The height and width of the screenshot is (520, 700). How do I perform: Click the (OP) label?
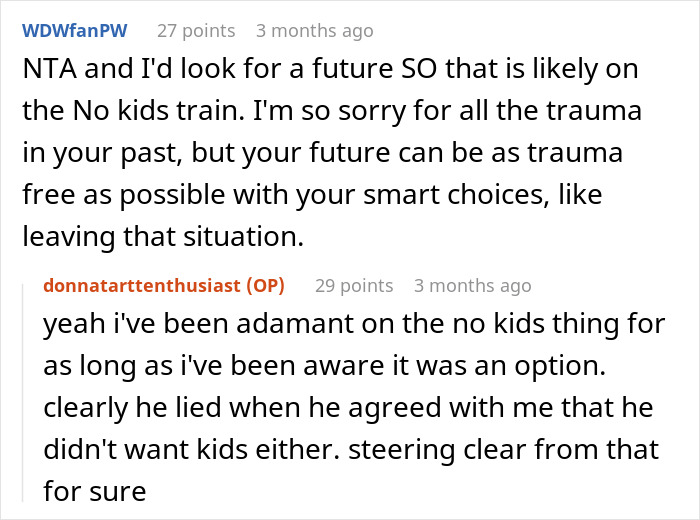click(x=265, y=285)
